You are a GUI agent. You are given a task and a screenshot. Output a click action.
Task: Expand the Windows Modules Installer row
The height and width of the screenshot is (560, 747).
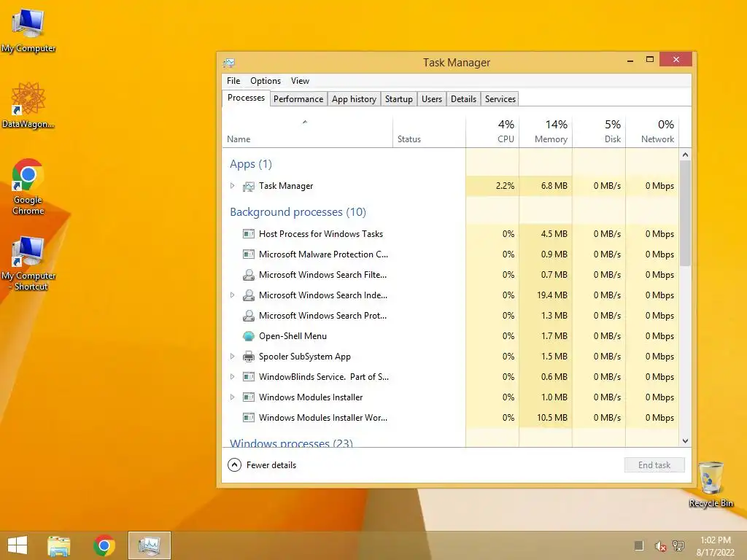(x=233, y=397)
